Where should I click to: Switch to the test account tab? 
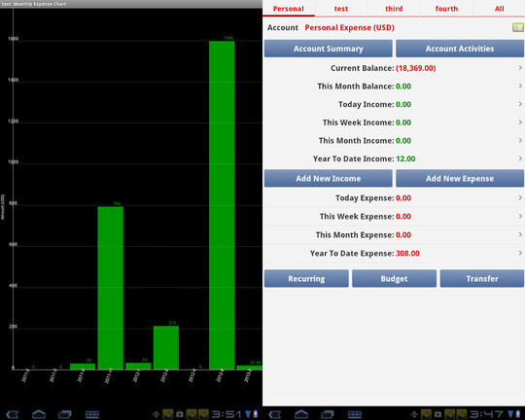tap(341, 9)
